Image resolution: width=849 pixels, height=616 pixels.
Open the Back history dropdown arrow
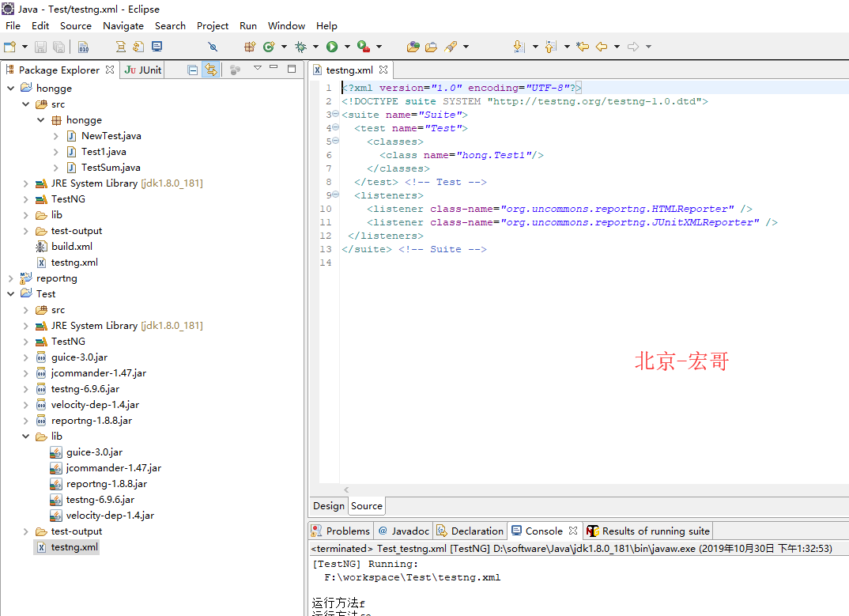click(x=617, y=47)
